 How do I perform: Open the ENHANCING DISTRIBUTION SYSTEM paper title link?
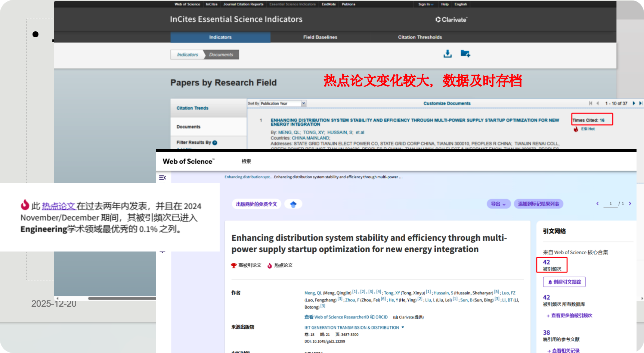click(x=415, y=122)
